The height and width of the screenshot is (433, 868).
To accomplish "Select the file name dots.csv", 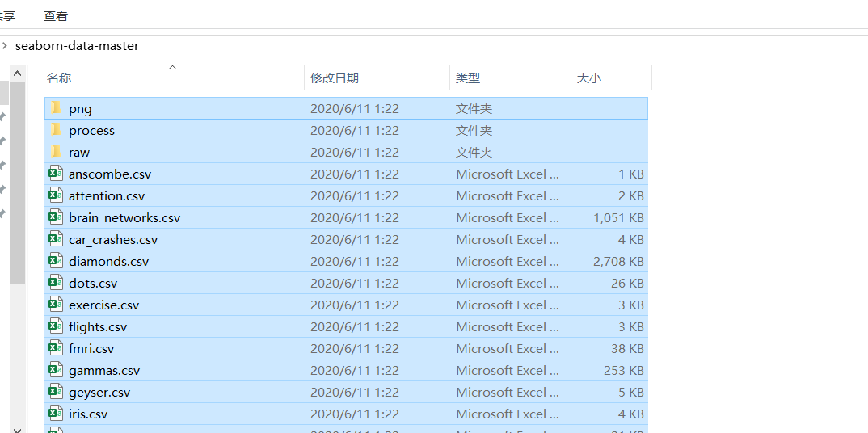I will click(x=93, y=283).
